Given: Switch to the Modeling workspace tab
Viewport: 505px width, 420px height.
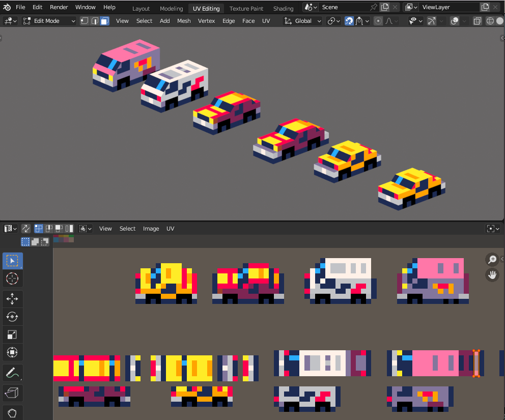Looking at the screenshot, I should click(172, 9).
